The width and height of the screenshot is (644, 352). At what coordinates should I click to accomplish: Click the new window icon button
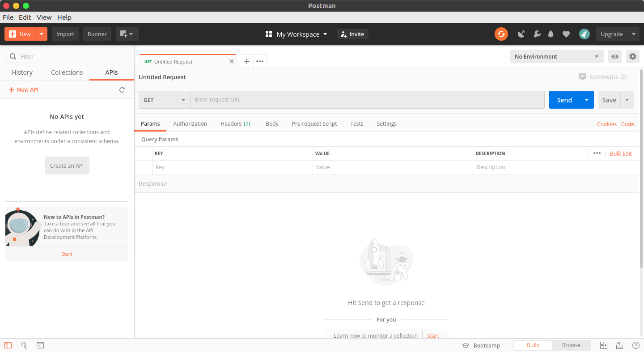pos(127,34)
